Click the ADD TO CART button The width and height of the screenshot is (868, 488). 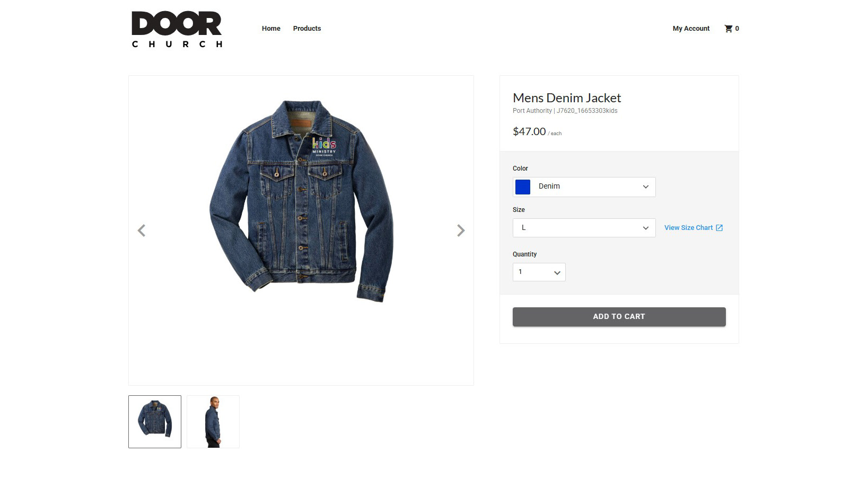coord(619,317)
